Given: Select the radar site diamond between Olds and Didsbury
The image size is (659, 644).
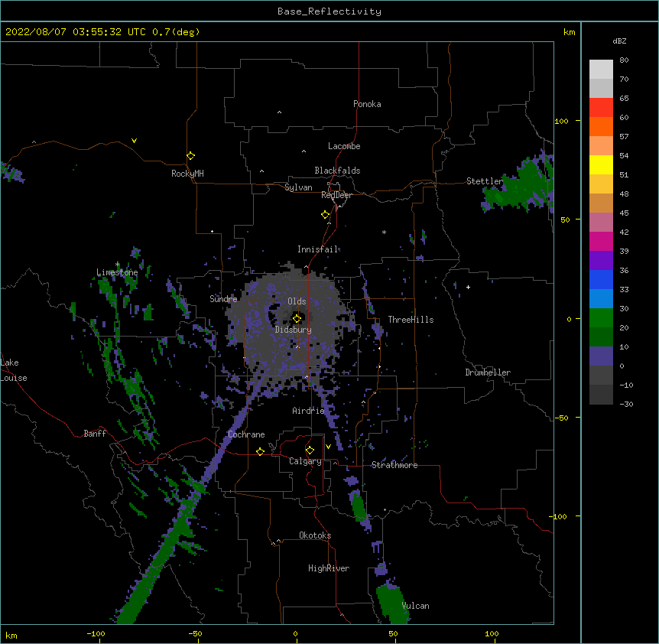Looking at the screenshot, I should pyautogui.click(x=297, y=318).
